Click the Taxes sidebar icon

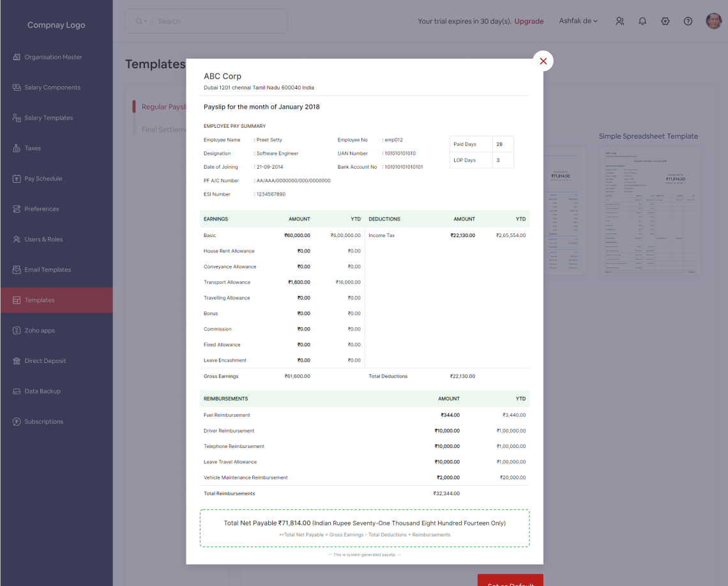pyautogui.click(x=17, y=148)
